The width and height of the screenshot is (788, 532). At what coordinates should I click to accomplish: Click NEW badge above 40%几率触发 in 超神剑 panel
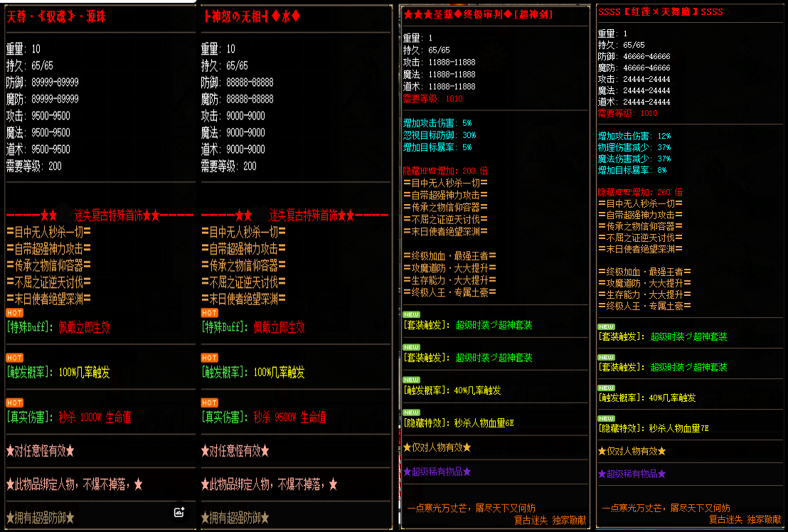click(x=412, y=379)
